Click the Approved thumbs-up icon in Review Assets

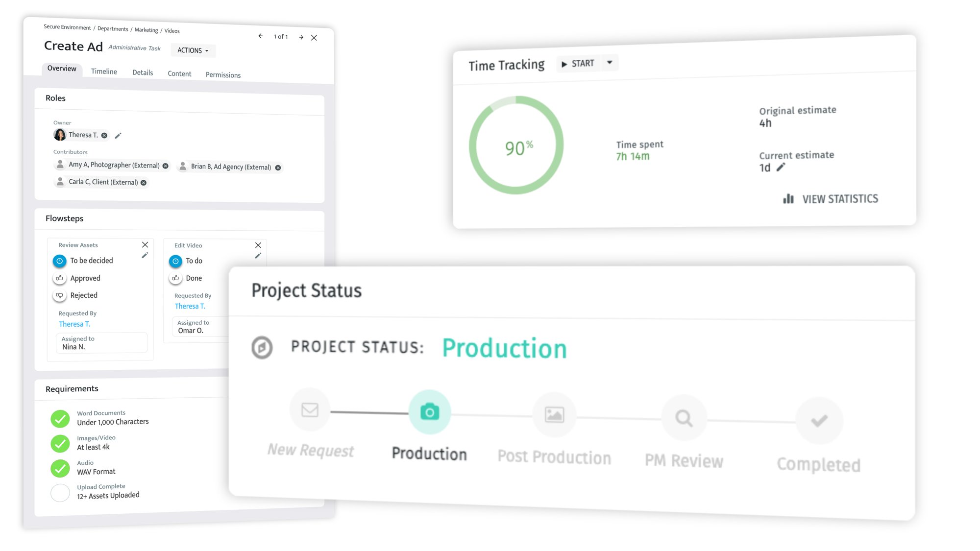point(59,278)
